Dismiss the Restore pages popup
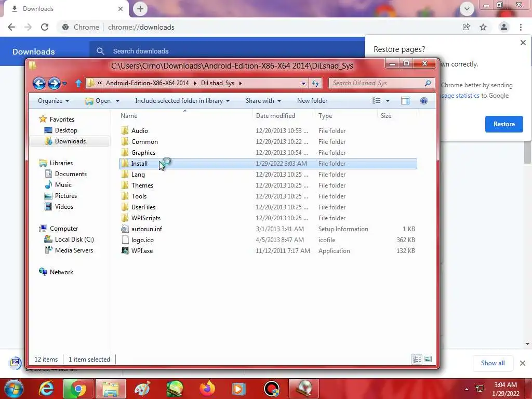532x399 pixels. pyautogui.click(x=523, y=43)
